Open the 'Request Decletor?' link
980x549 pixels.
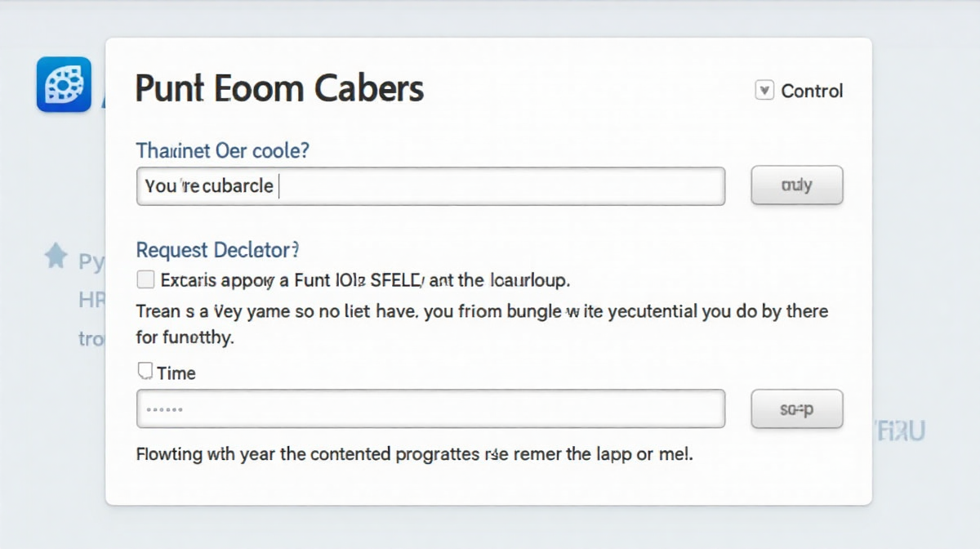tap(217, 250)
